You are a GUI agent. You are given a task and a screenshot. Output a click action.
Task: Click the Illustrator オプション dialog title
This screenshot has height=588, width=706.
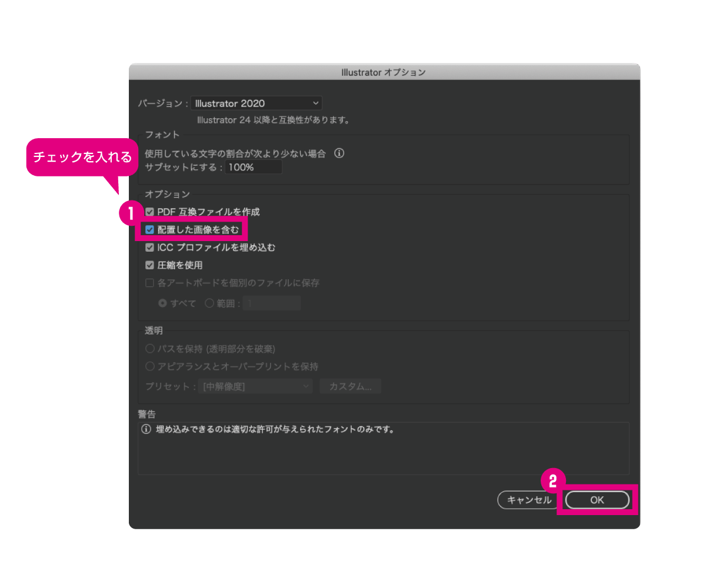pos(384,72)
